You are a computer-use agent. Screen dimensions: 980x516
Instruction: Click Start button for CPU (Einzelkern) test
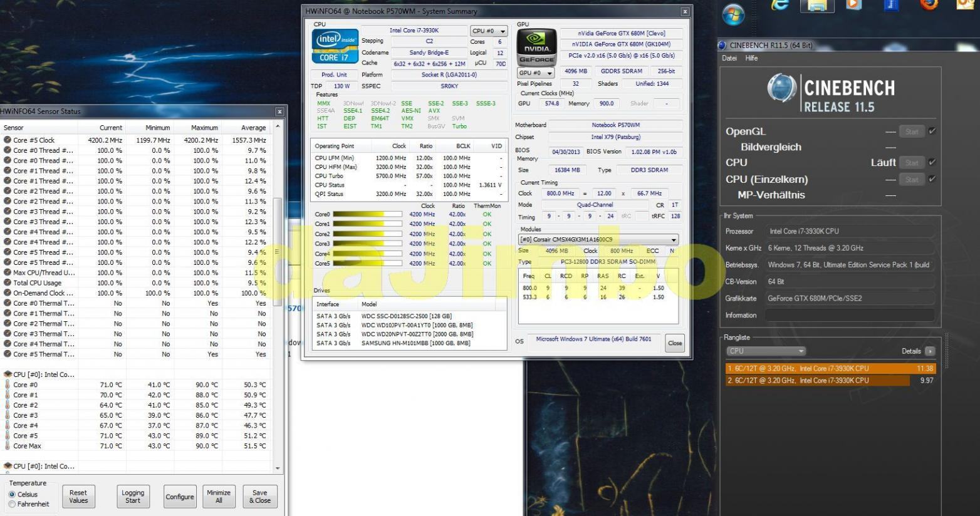(x=912, y=179)
